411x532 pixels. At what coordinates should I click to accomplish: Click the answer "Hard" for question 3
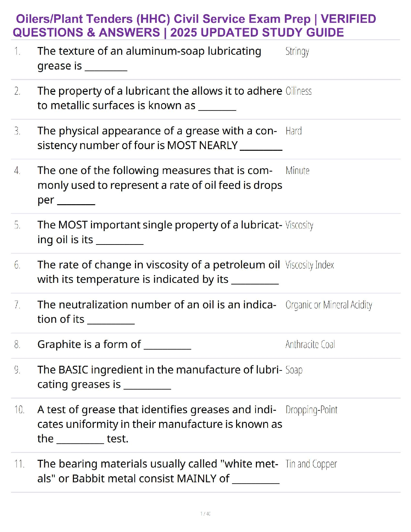pyautogui.click(x=293, y=131)
